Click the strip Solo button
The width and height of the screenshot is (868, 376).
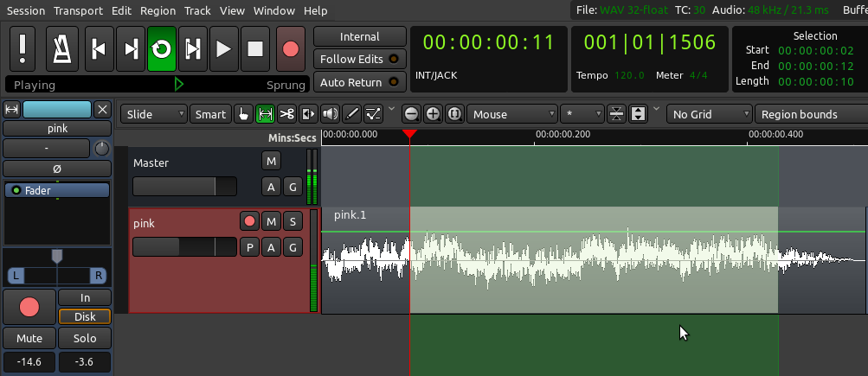(85, 339)
